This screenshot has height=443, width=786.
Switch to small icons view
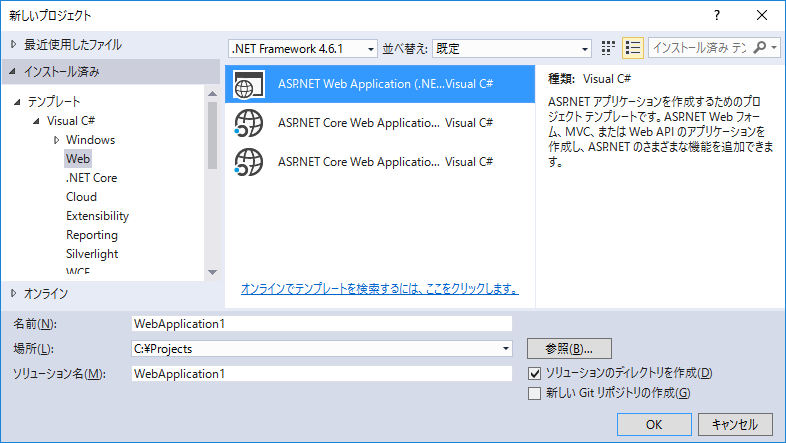pyautogui.click(x=608, y=48)
